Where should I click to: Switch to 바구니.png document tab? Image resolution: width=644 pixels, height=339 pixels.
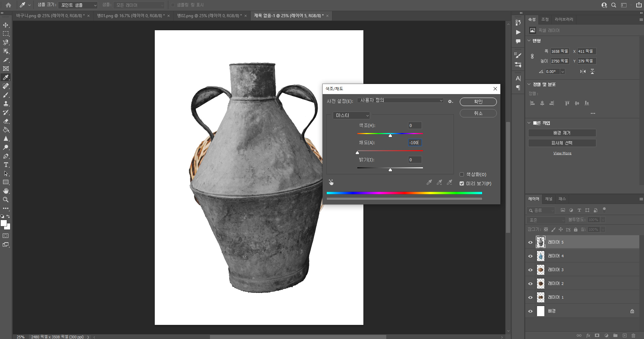pyautogui.click(x=50, y=16)
